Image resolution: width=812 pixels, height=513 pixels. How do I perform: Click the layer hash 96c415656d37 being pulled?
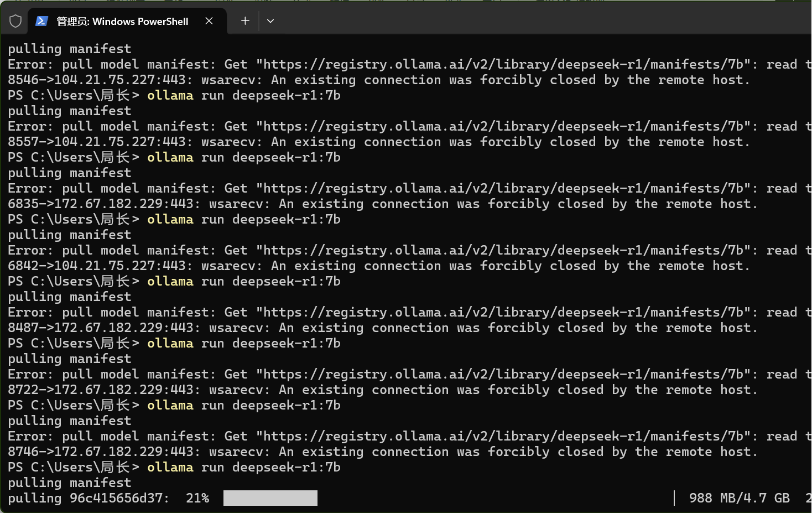point(114,498)
